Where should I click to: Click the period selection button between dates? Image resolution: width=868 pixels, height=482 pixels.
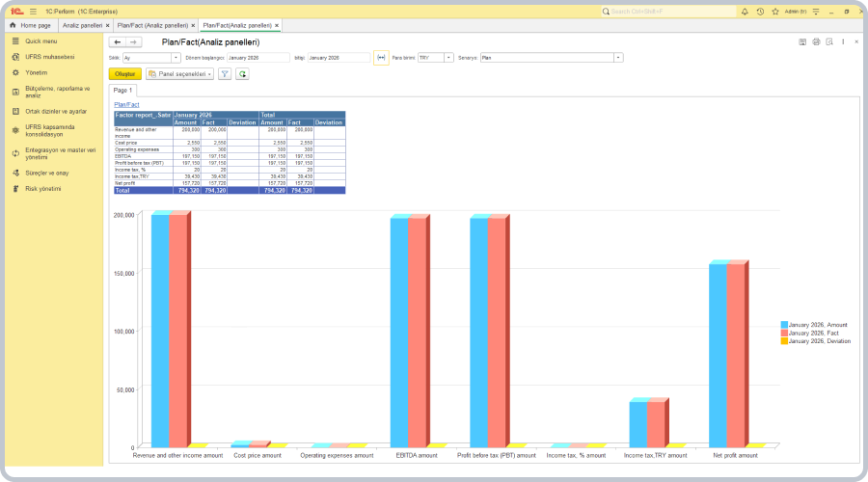(380, 58)
